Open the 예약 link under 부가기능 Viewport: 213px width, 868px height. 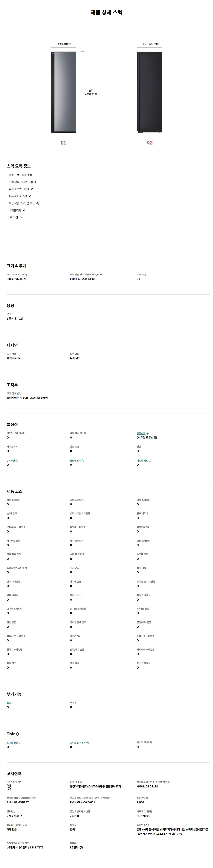tap(9, 703)
